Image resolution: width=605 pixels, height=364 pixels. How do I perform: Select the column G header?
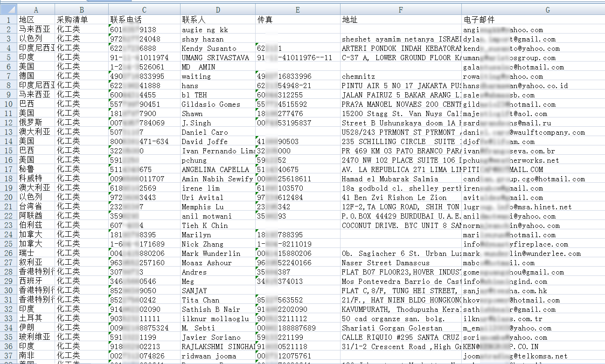pyautogui.click(x=533, y=10)
